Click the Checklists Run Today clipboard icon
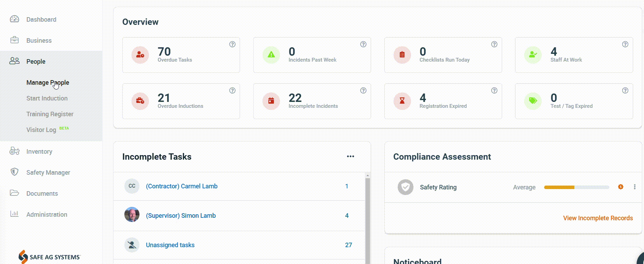The height and width of the screenshot is (264, 644). pos(402,55)
